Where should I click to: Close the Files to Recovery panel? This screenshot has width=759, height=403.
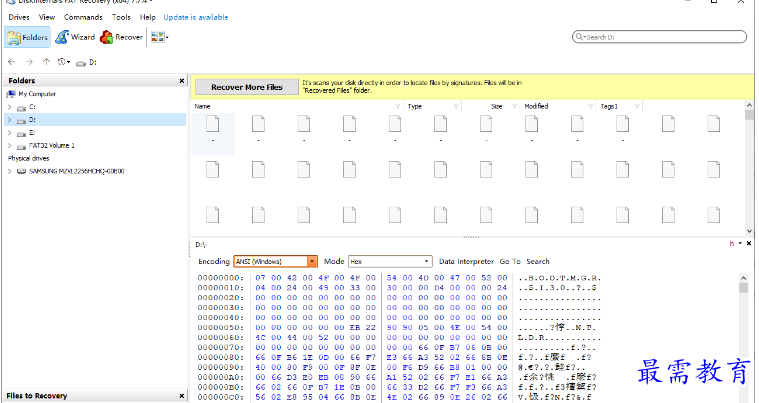182,396
